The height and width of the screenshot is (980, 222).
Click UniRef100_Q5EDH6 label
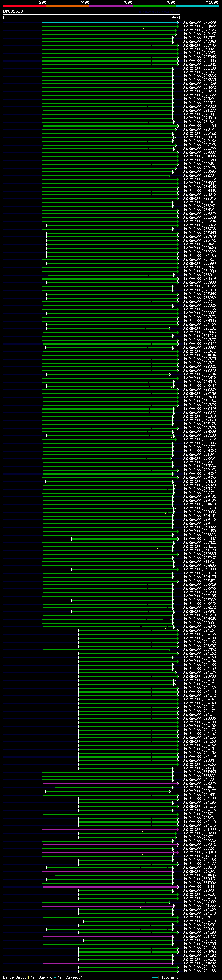[x=199, y=57]
